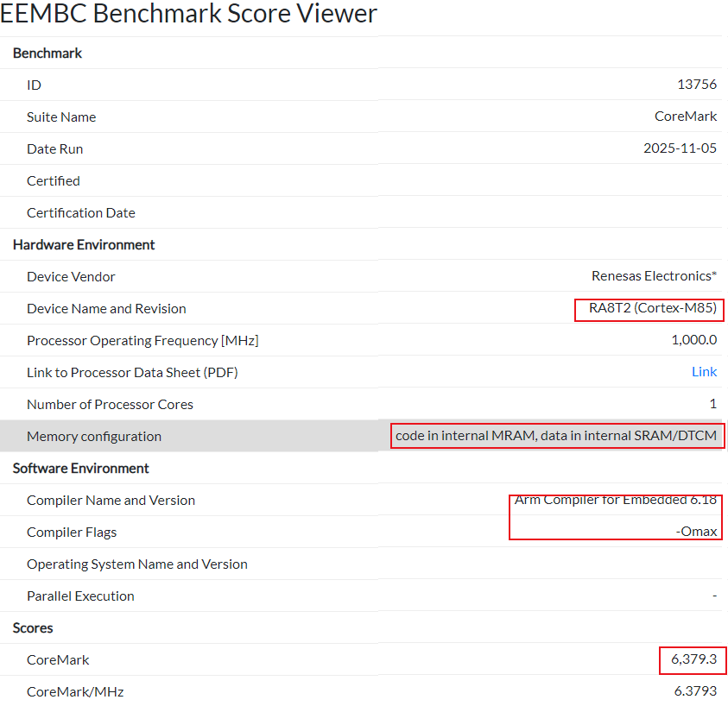
Task: Click the Memory configuration label
Action: click(94, 437)
